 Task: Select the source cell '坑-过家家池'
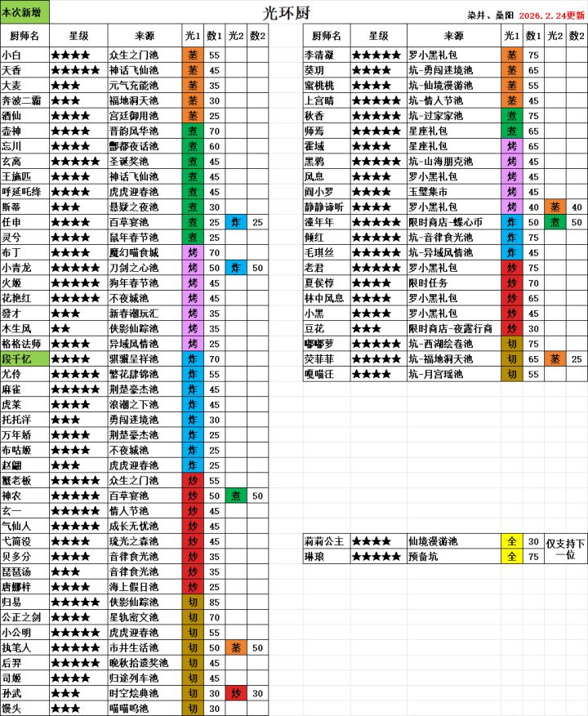click(x=453, y=116)
